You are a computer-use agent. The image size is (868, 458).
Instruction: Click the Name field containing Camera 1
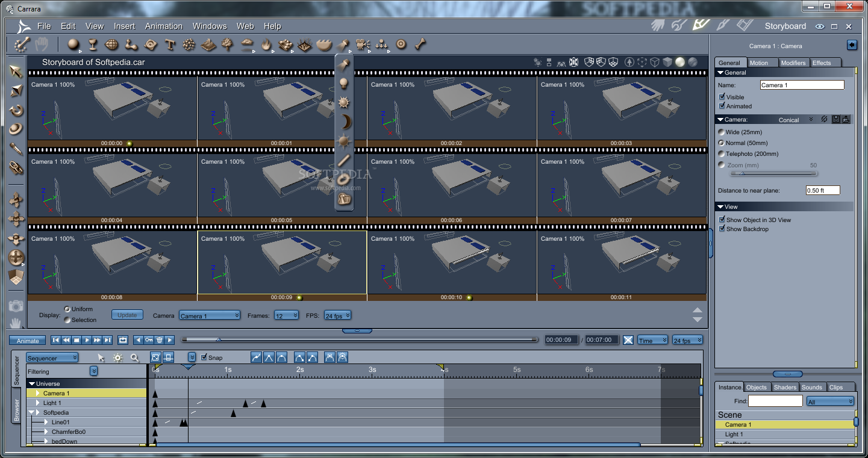point(802,85)
